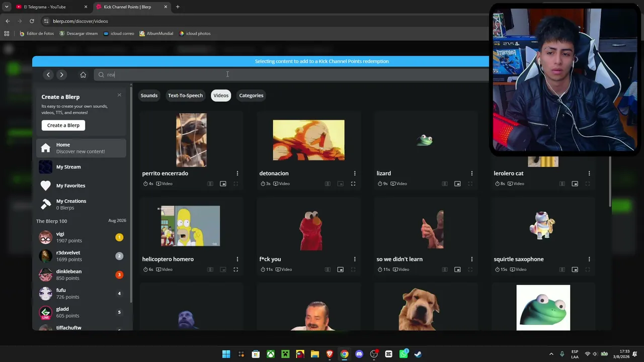The width and height of the screenshot is (644, 362).
Task: Open options menu for detonacion
Action: (355, 173)
